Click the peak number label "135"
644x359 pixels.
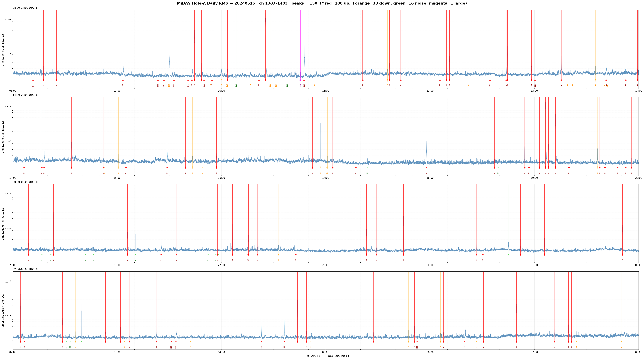(374, 347)
